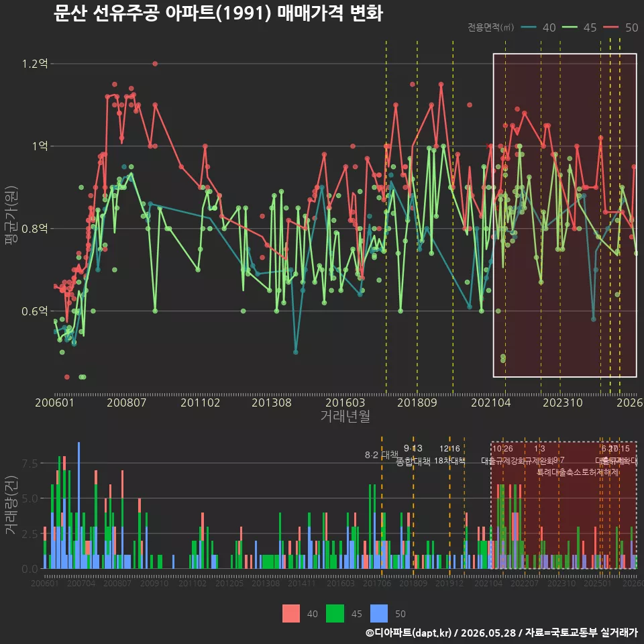Click the 202104 label on price chart axis
The height and width of the screenshot is (644, 644).
pyautogui.click(x=491, y=402)
